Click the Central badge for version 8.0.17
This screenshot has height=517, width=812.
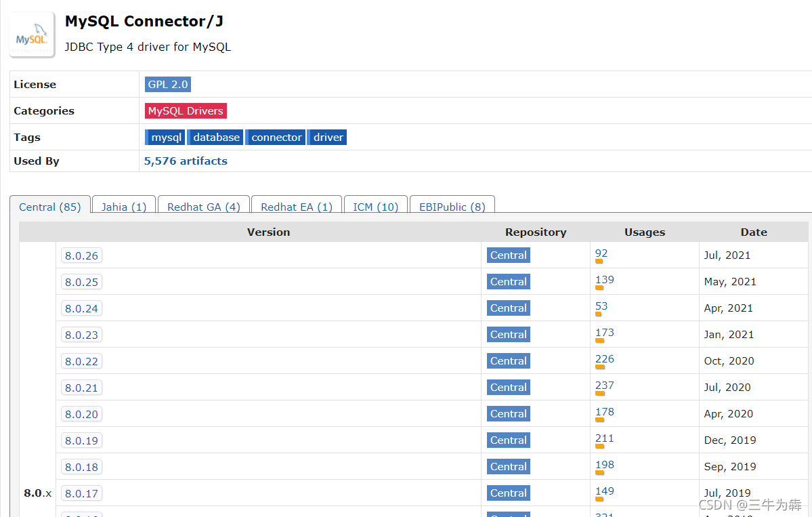(509, 493)
